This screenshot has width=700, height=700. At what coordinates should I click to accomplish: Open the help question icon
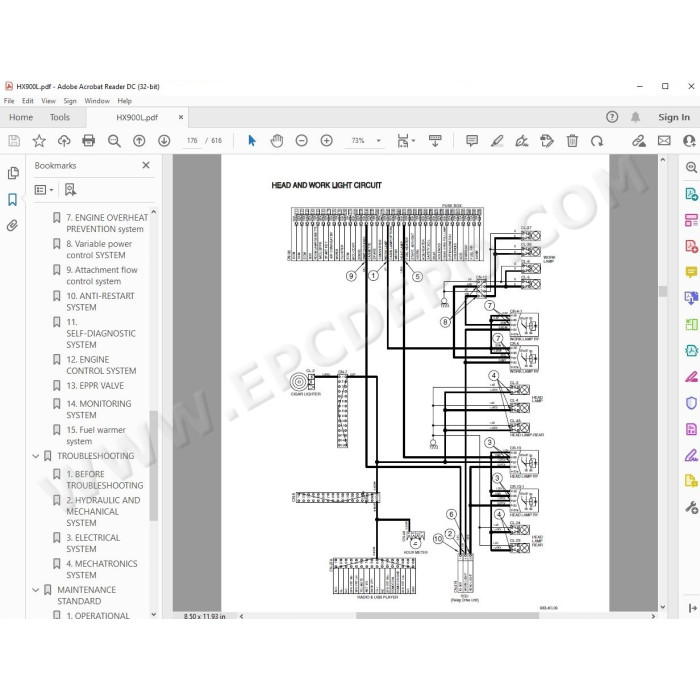(x=612, y=117)
